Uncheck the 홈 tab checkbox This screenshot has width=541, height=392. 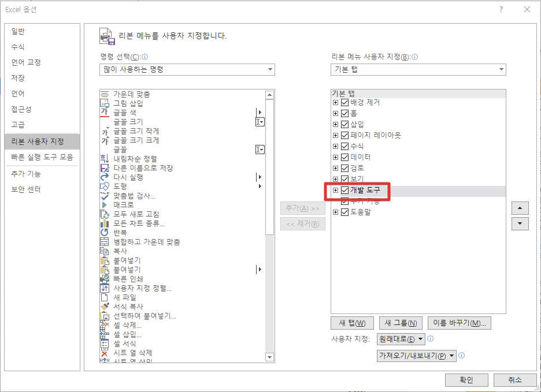click(344, 113)
